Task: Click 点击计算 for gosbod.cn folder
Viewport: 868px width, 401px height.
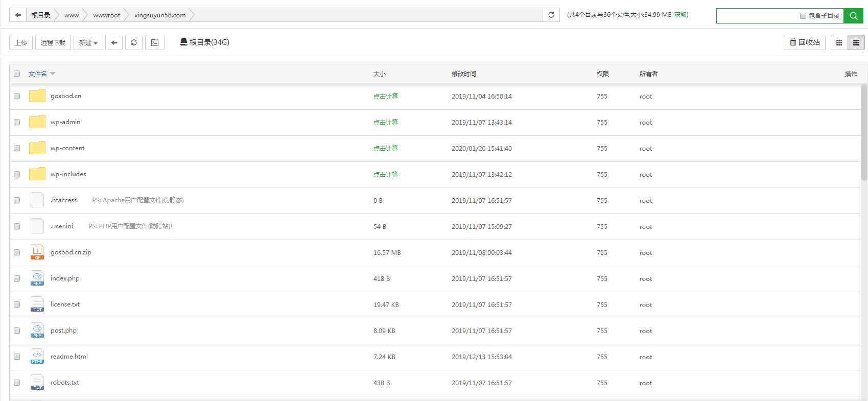Action: pos(386,96)
